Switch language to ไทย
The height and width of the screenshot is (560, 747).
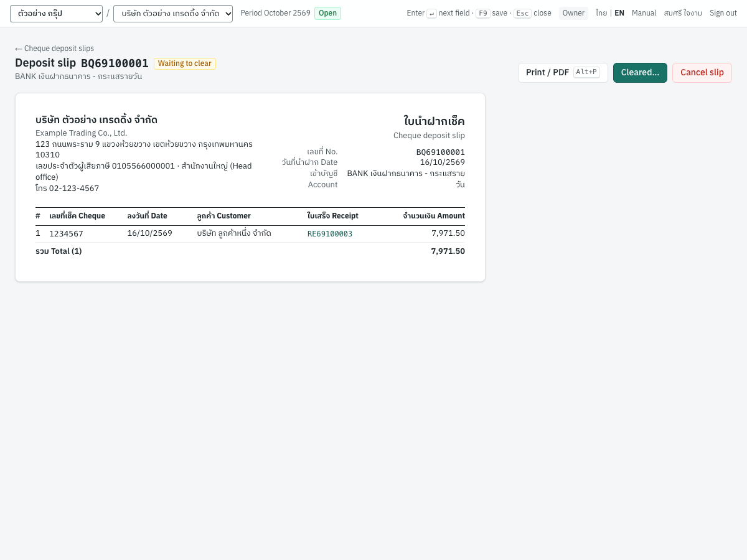(601, 13)
